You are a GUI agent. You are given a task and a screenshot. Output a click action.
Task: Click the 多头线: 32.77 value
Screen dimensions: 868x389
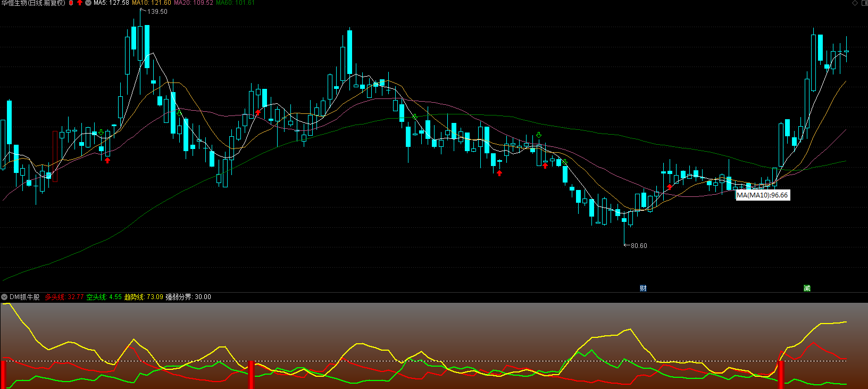[64, 297]
